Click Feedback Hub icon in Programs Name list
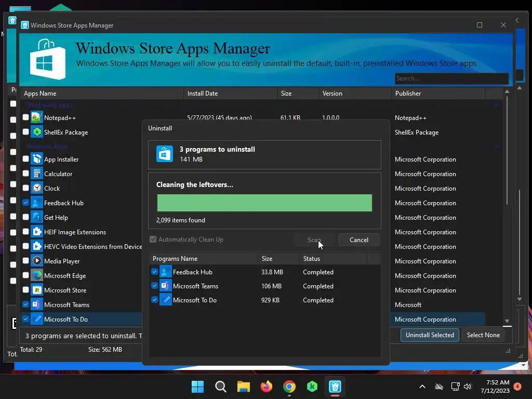The height and width of the screenshot is (399, 532). [x=166, y=272]
